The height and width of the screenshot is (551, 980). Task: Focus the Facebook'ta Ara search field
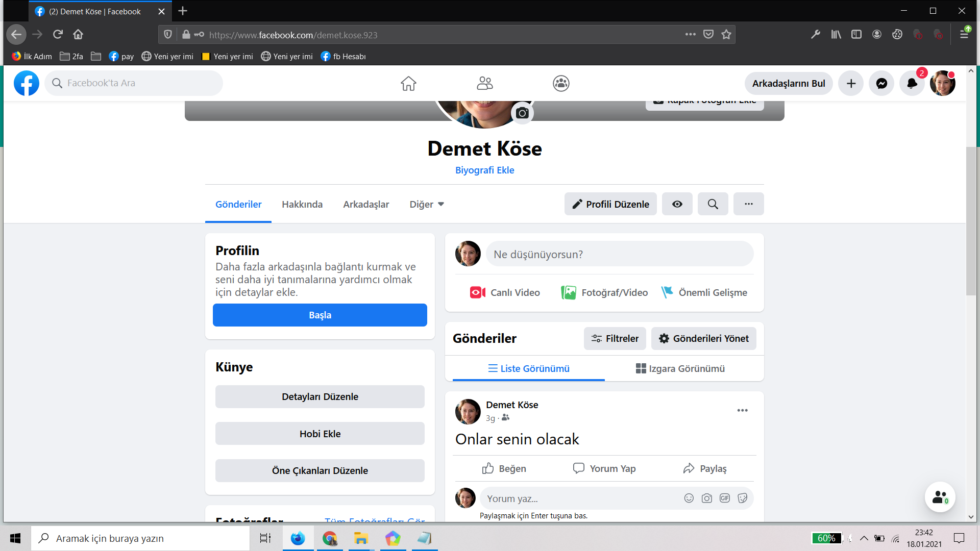point(134,83)
